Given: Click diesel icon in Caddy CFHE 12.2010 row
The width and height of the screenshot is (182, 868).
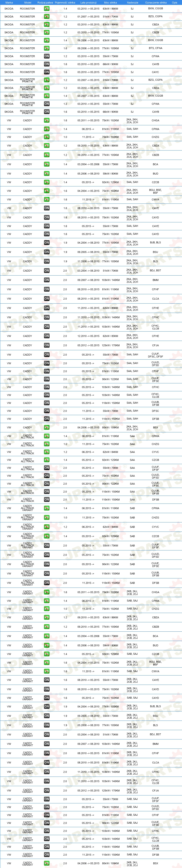Looking at the screenshot, I should [47, 336].
